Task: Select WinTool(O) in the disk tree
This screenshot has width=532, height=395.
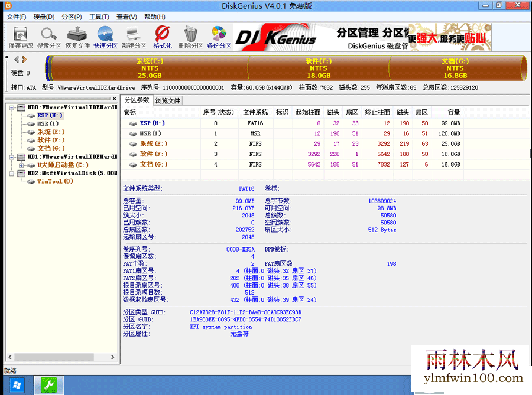Action: click(x=55, y=181)
